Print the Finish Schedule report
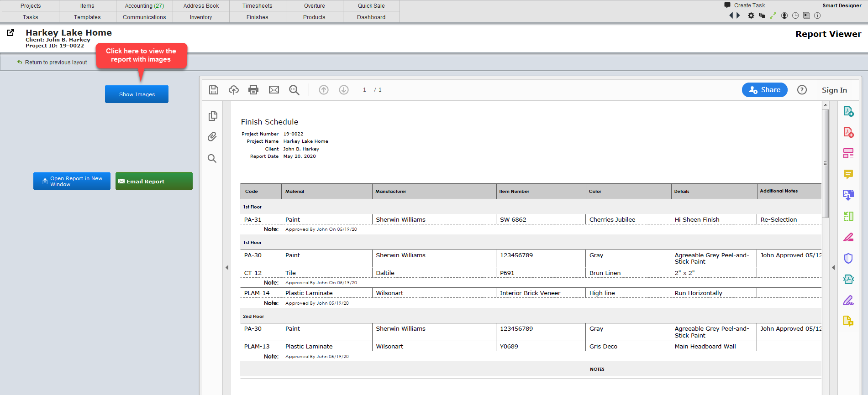 coord(253,90)
